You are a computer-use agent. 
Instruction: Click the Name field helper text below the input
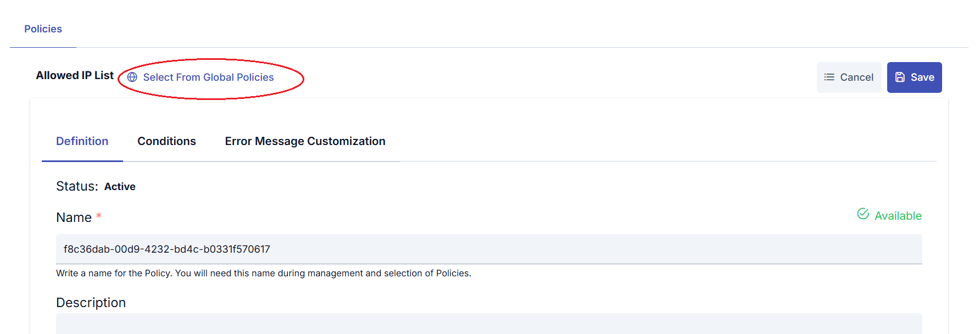click(264, 273)
